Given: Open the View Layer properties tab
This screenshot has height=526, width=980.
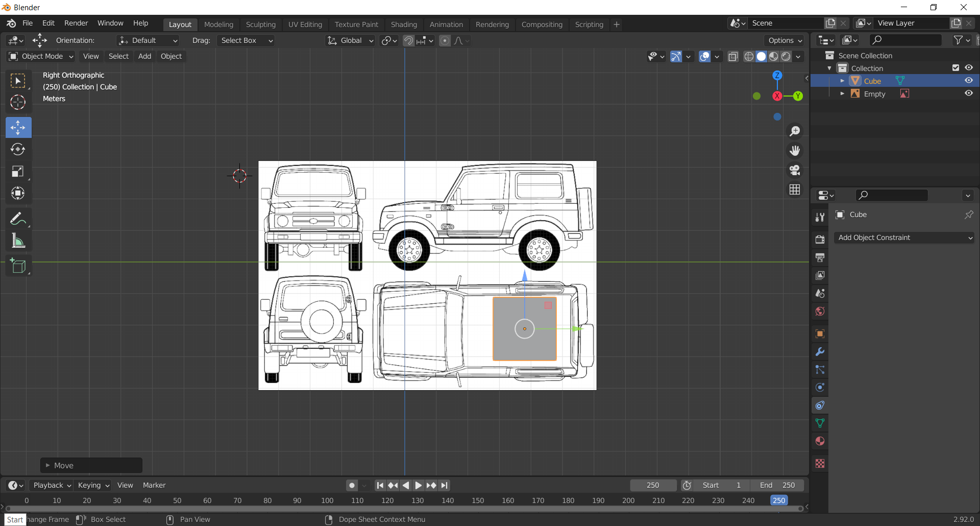Looking at the screenshot, I should tap(820, 275).
